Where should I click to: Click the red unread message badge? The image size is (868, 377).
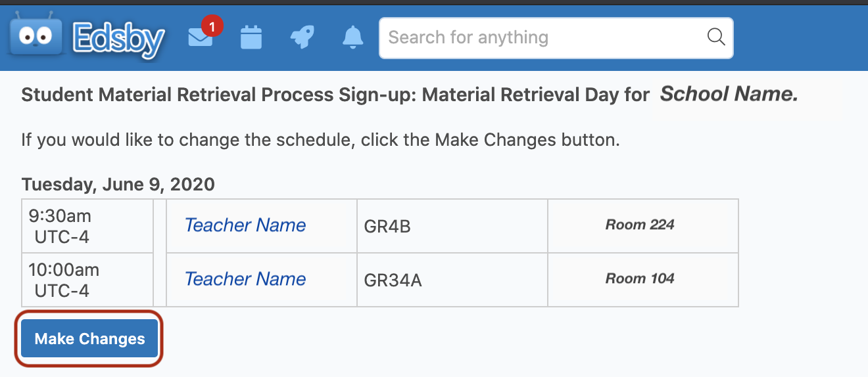click(212, 27)
